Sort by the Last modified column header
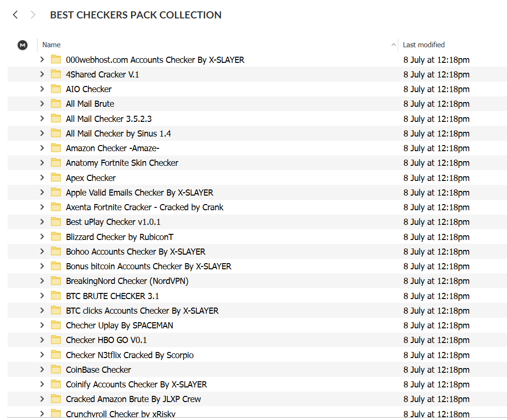 tap(424, 45)
